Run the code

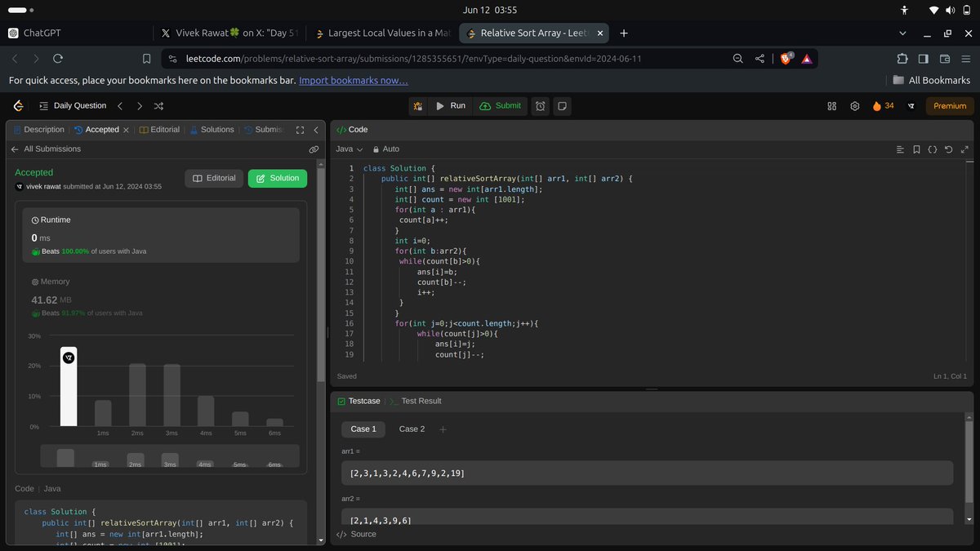[x=449, y=105]
